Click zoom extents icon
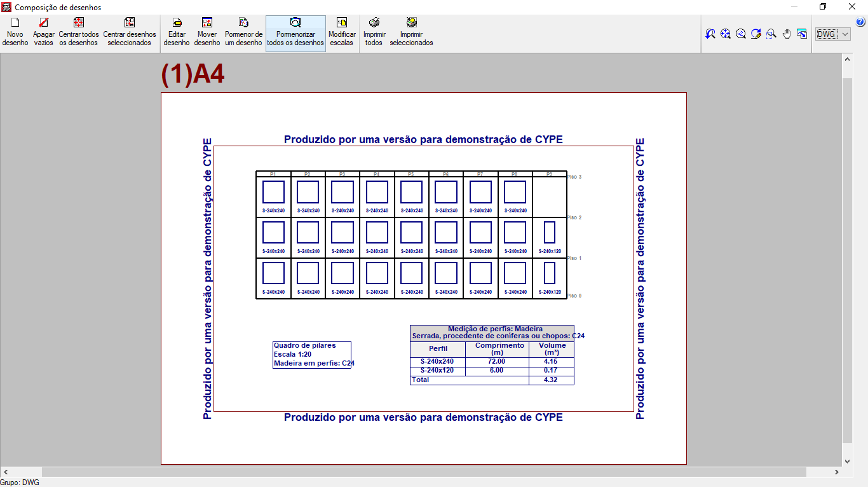 (726, 34)
